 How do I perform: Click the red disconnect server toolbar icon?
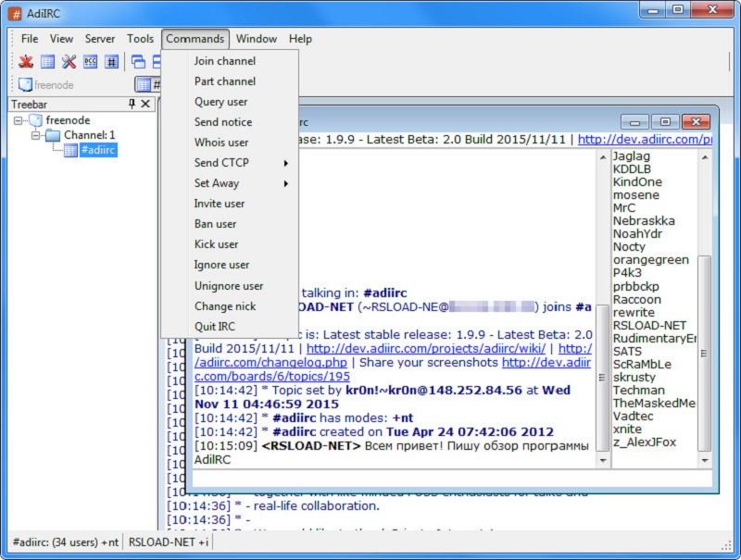coord(26,61)
